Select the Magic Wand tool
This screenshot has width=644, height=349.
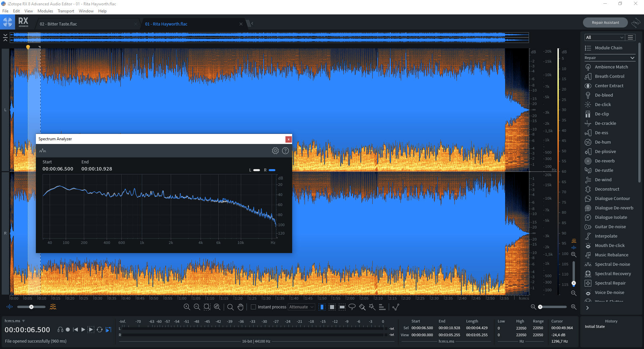[x=372, y=307]
